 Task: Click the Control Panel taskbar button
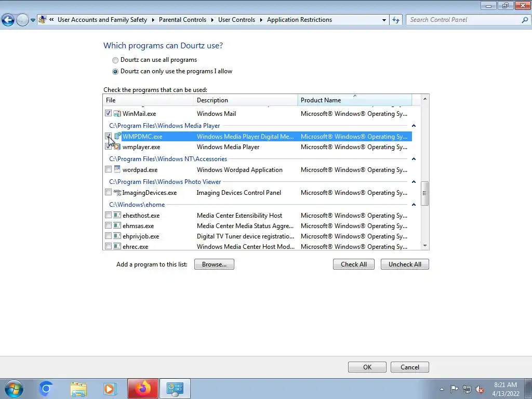click(175, 389)
